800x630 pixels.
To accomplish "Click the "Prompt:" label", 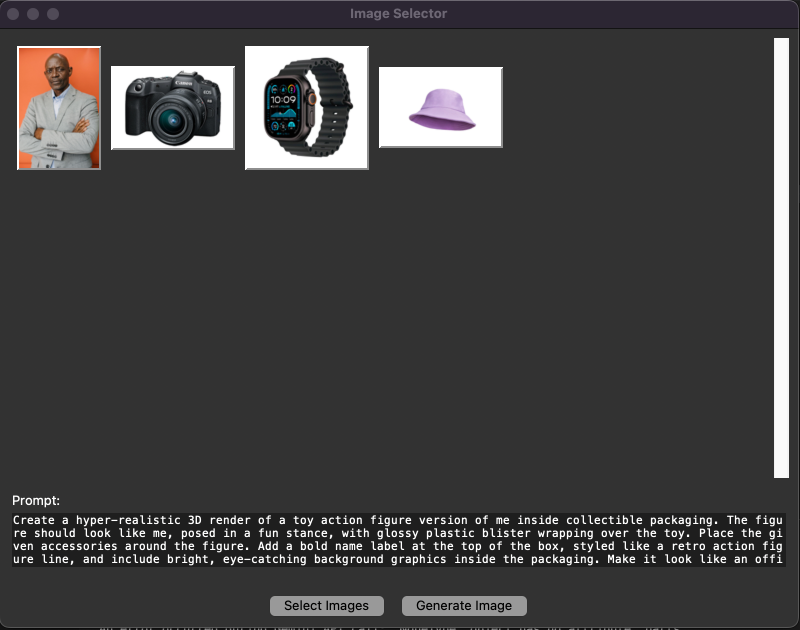I will (36, 500).
